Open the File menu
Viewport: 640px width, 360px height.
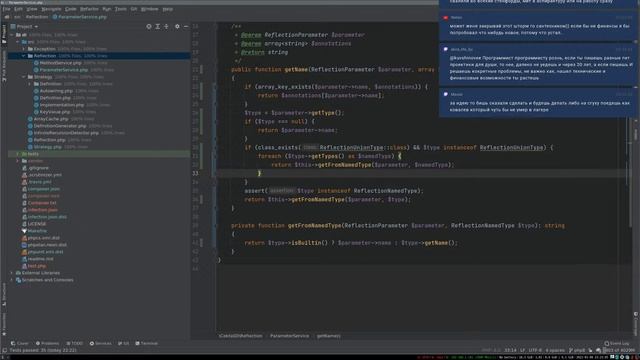click(x=6, y=9)
